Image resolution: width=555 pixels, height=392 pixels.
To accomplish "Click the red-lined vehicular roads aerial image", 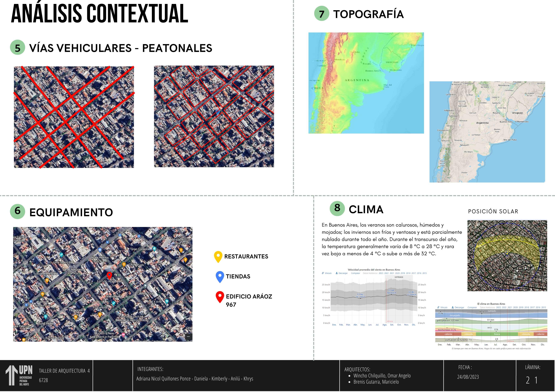I will [74, 117].
